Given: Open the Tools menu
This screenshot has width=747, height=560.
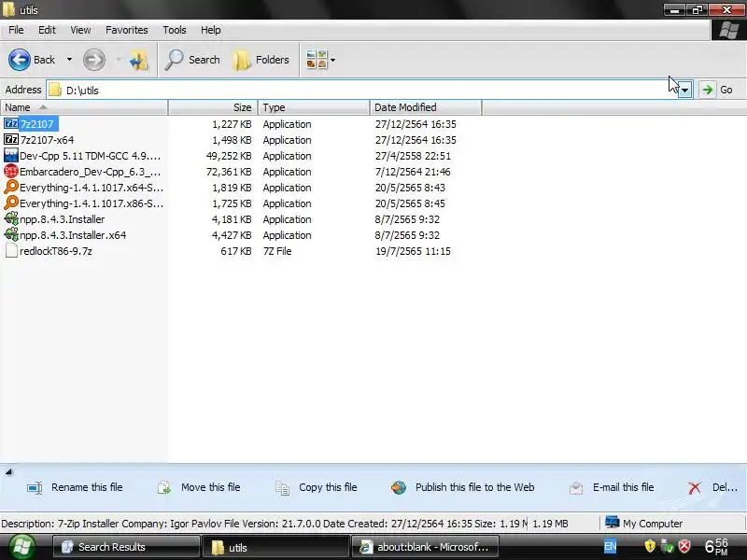Looking at the screenshot, I should point(175,30).
